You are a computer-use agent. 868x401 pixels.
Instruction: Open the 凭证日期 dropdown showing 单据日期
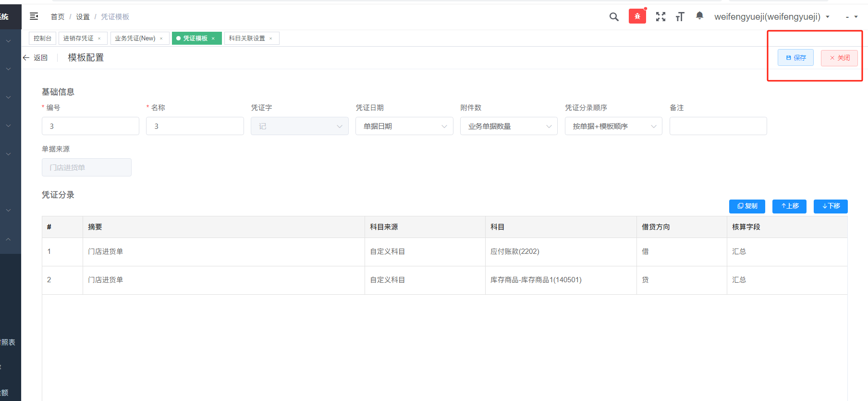pyautogui.click(x=404, y=126)
